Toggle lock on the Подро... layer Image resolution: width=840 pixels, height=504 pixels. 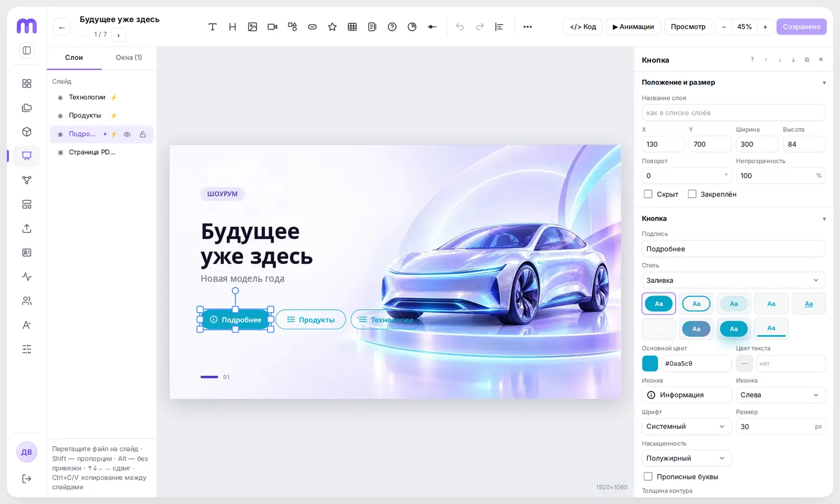tap(143, 134)
